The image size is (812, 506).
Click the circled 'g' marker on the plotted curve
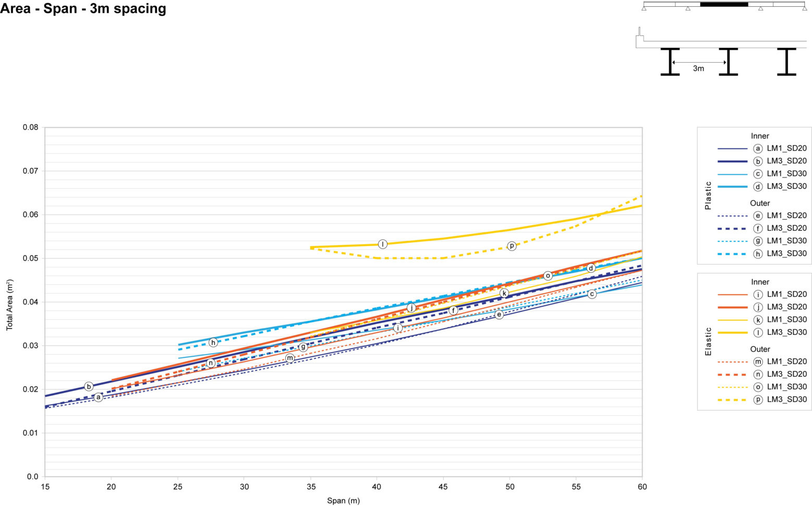coord(303,347)
